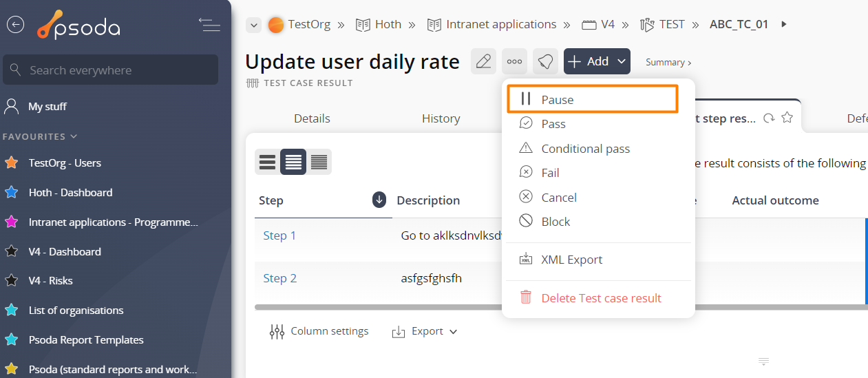Collapse the sidebar menu icon
Screen dimensions: 868x378
click(209, 25)
